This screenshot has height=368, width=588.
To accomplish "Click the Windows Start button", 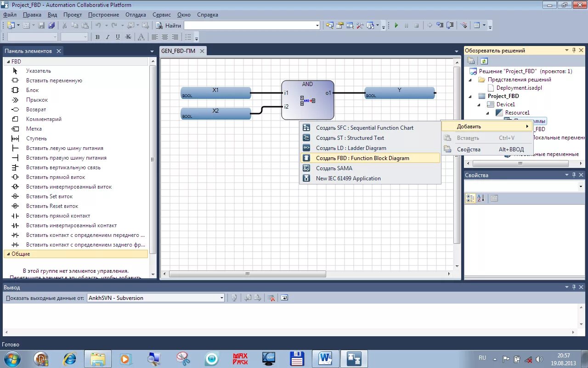I will pyautogui.click(x=12, y=358).
